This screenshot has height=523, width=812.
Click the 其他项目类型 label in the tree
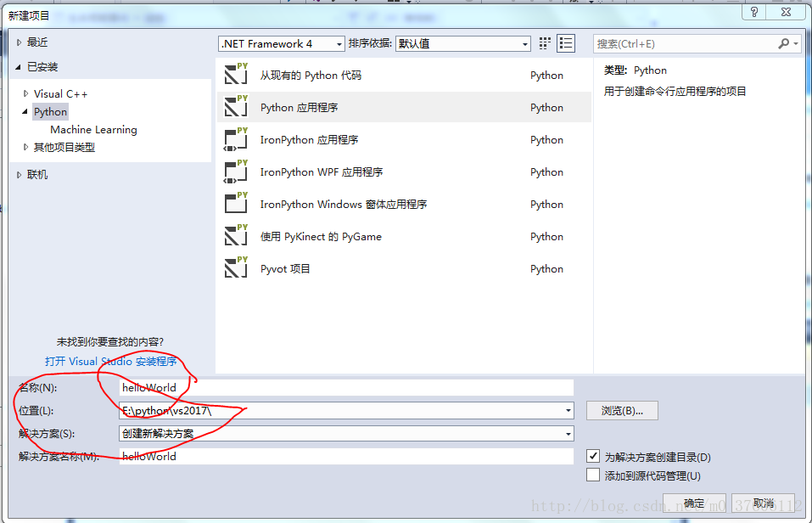click(64, 147)
